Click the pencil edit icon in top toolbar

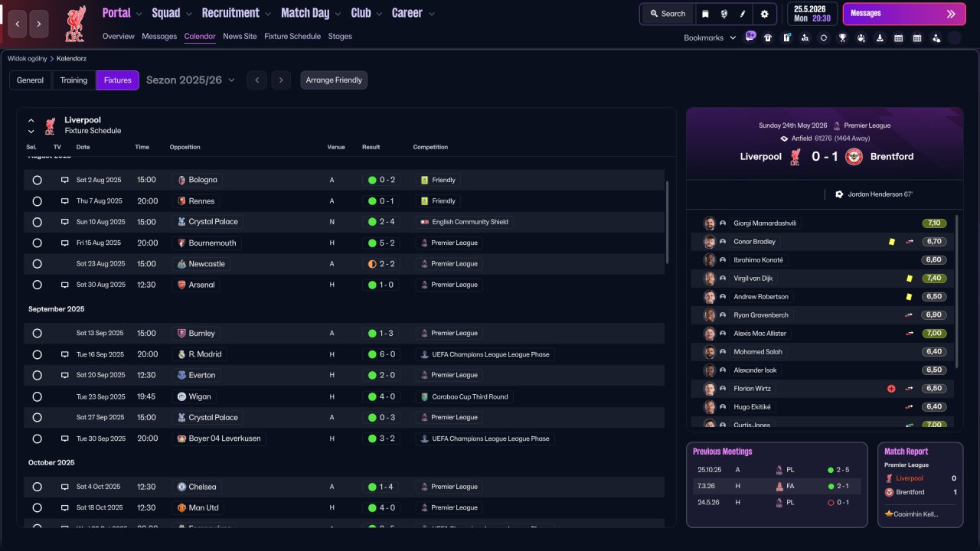(x=743, y=14)
